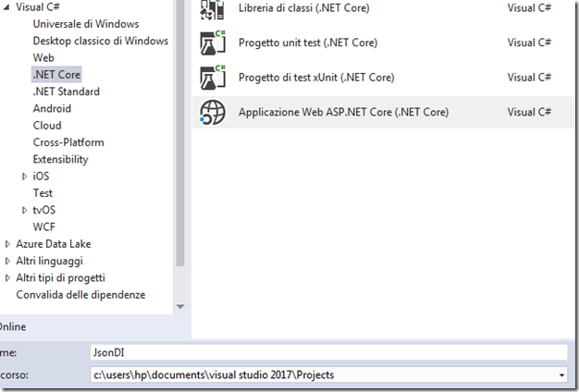This screenshot has width=579, height=392.
Task: Click Visual C# language on ASP.NET row
Action: (x=529, y=112)
